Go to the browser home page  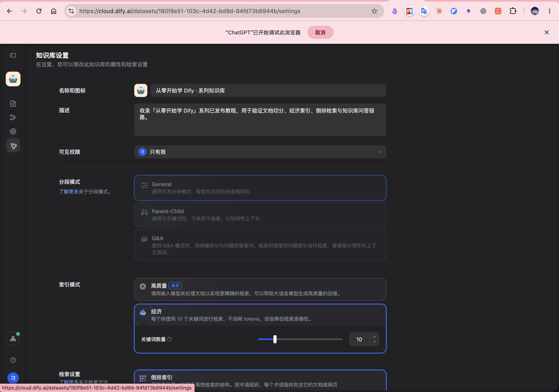[54, 11]
